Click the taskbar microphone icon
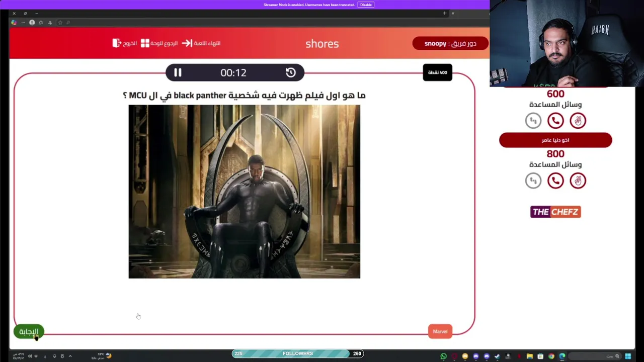 point(54,356)
